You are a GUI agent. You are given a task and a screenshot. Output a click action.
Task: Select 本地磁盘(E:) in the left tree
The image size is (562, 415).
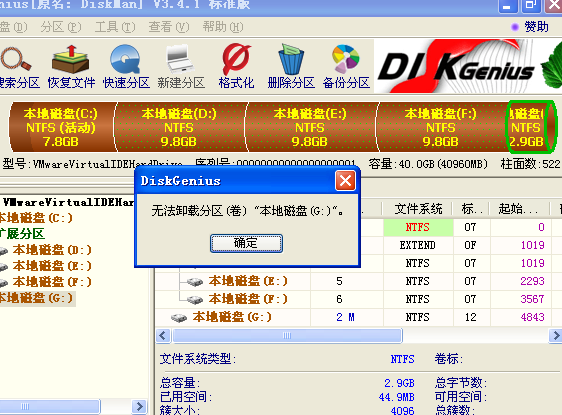click(52, 266)
